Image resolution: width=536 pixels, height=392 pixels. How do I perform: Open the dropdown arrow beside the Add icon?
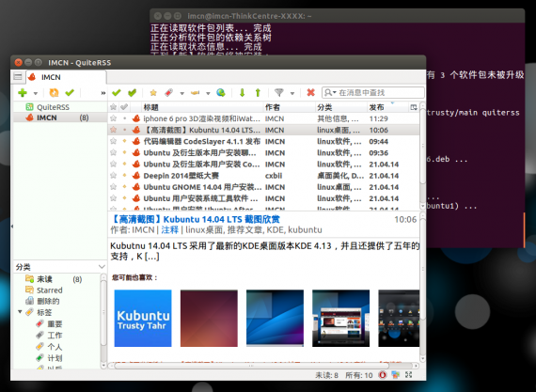[x=35, y=93]
